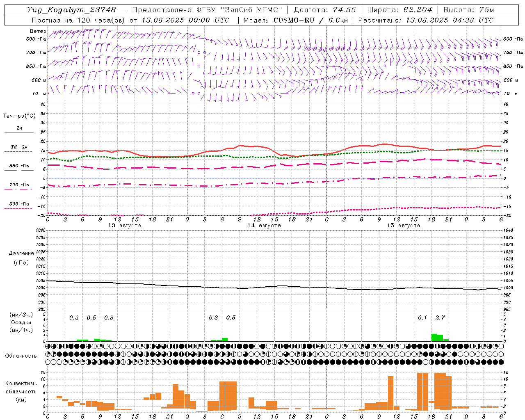Select the Тем-ра(°C) temperature panel label
This screenshot has width=525, height=420.
(x=19, y=116)
